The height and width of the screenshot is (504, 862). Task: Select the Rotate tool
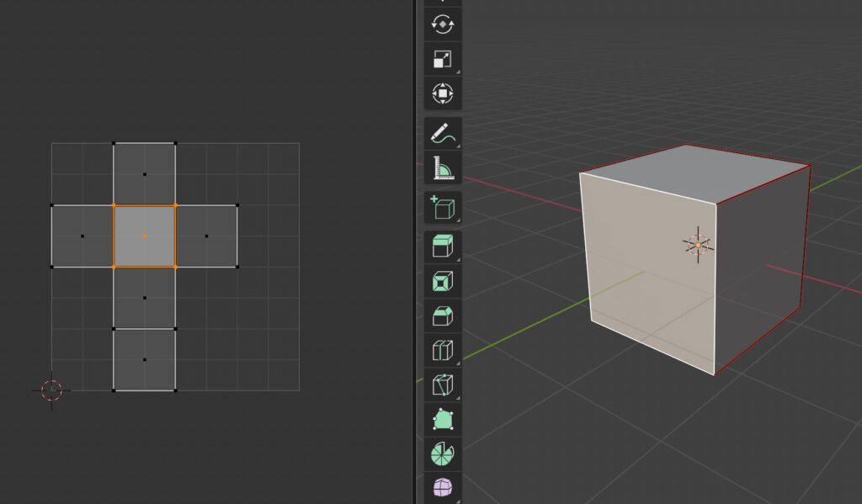[443, 24]
